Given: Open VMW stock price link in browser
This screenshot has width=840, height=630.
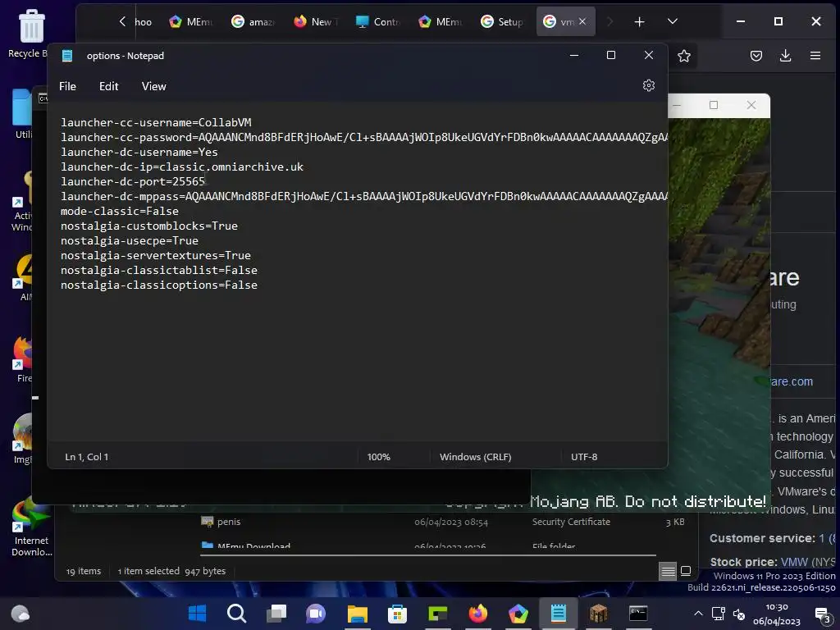Looking at the screenshot, I should pos(794,562).
